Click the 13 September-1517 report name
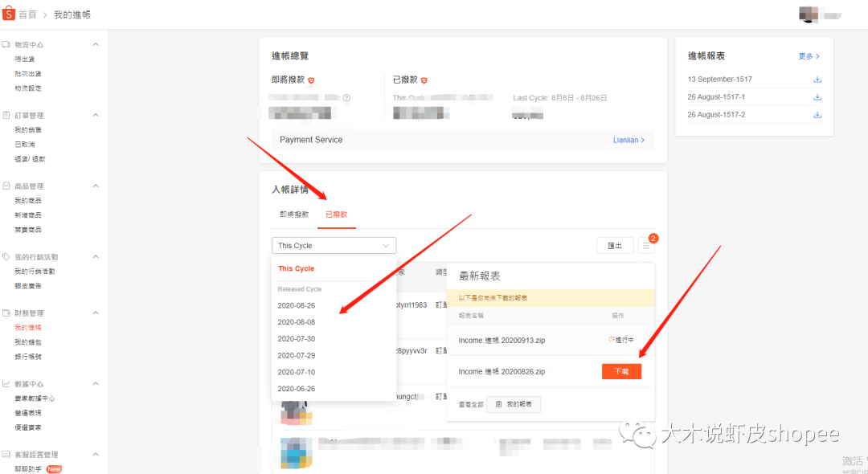Image resolution: width=868 pixels, height=474 pixels. (719, 79)
